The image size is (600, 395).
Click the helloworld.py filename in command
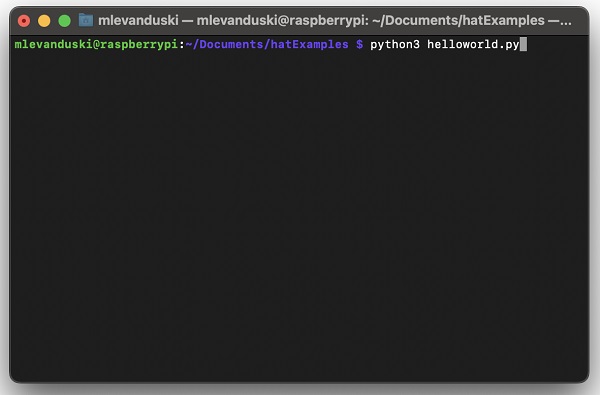473,44
